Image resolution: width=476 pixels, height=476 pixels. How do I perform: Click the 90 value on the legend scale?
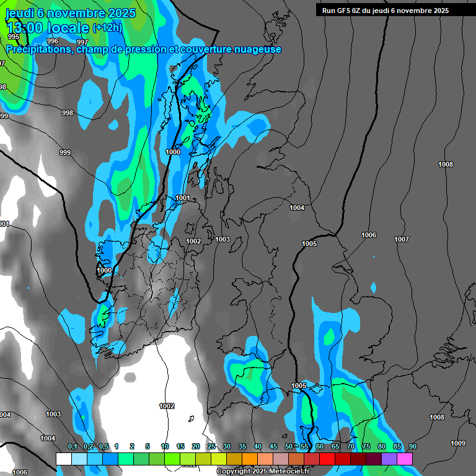tap(412, 446)
